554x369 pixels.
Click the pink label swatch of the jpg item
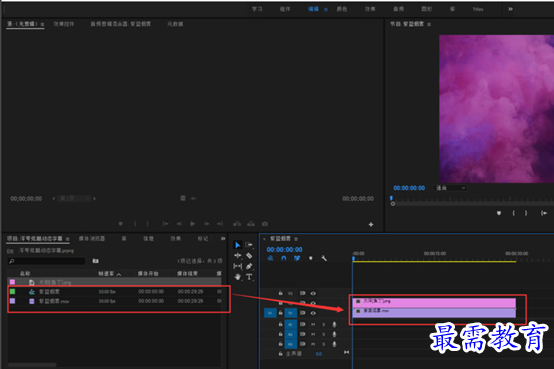12,282
